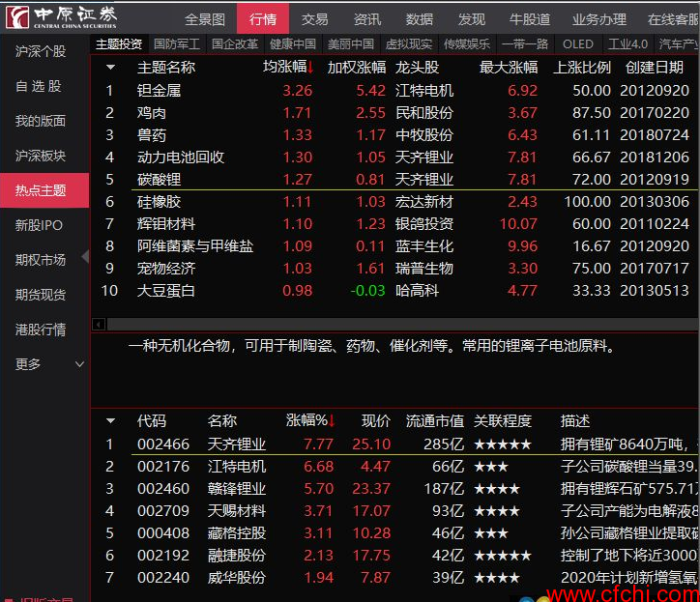700x602 pixels.
Task: Sort by 加权涨幅 column header
Action: click(357, 67)
